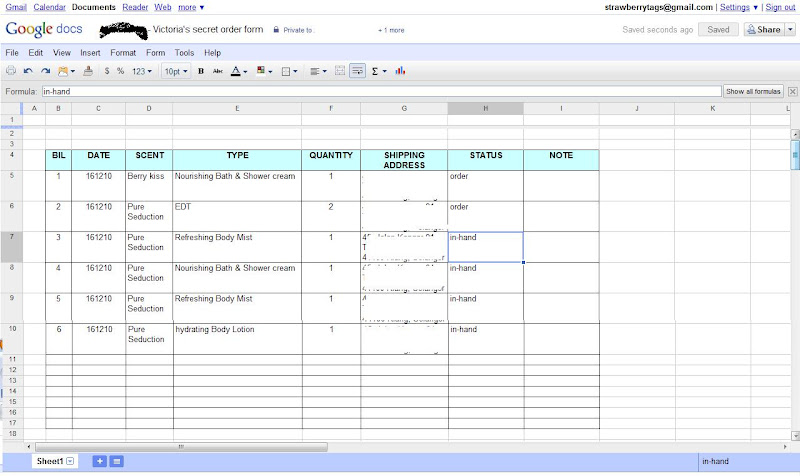Click the Sign out link
The image size is (800, 476).
780,7
